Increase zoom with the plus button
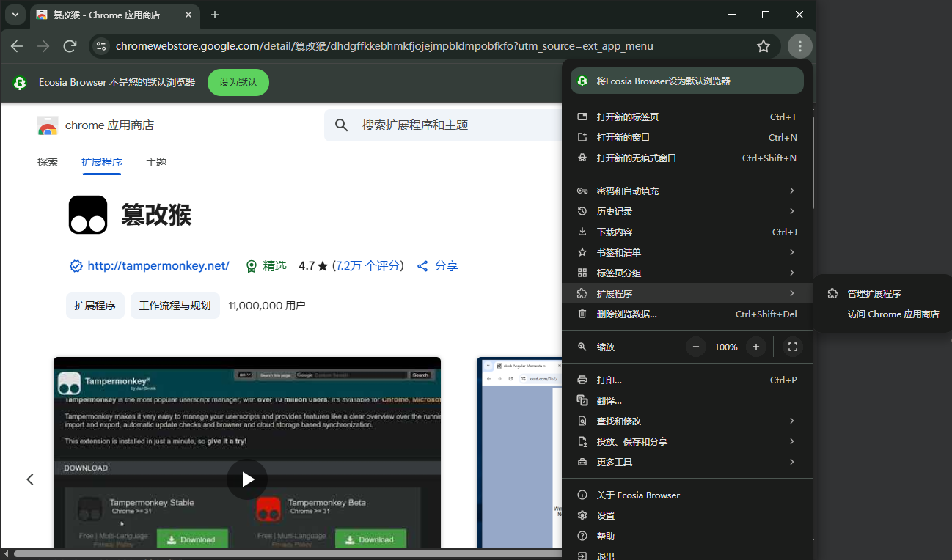The height and width of the screenshot is (560, 952). click(756, 347)
